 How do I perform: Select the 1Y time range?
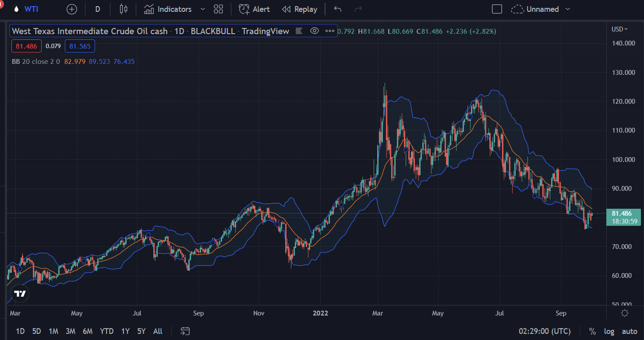point(125,331)
